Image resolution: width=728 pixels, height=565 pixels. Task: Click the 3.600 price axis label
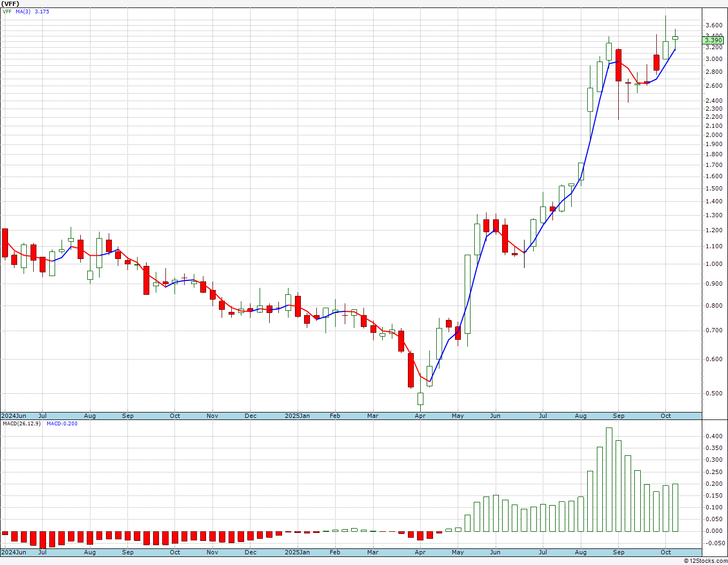(x=714, y=26)
